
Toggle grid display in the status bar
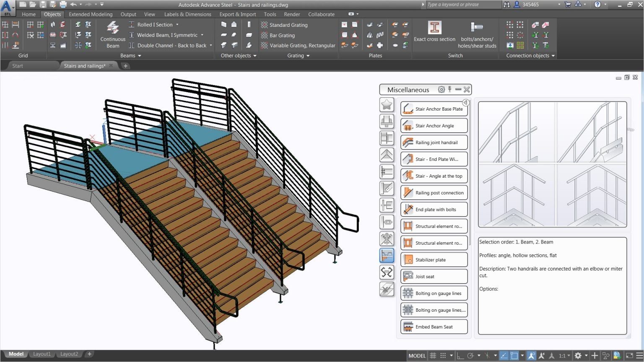(433, 355)
